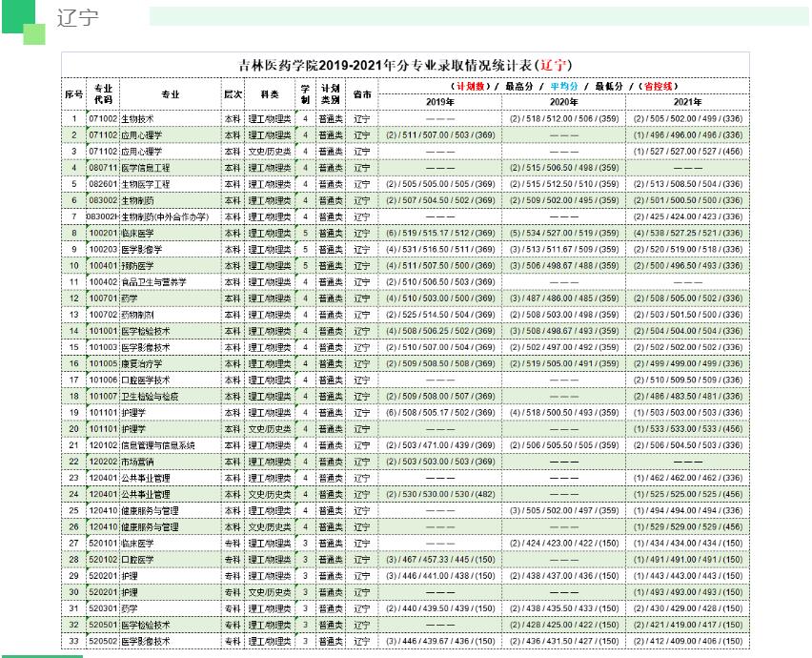Click 生物制药(中外合作办学) major cell
The image size is (812, 658).
pos(171,216)
